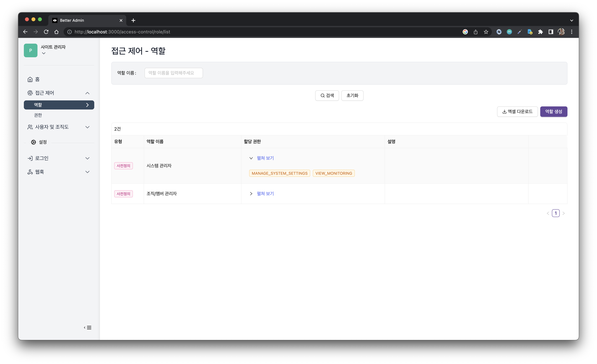Collapse 시스템 관리자 permissions via its chevron
This screenshot has height=364, width=597.
251,158
